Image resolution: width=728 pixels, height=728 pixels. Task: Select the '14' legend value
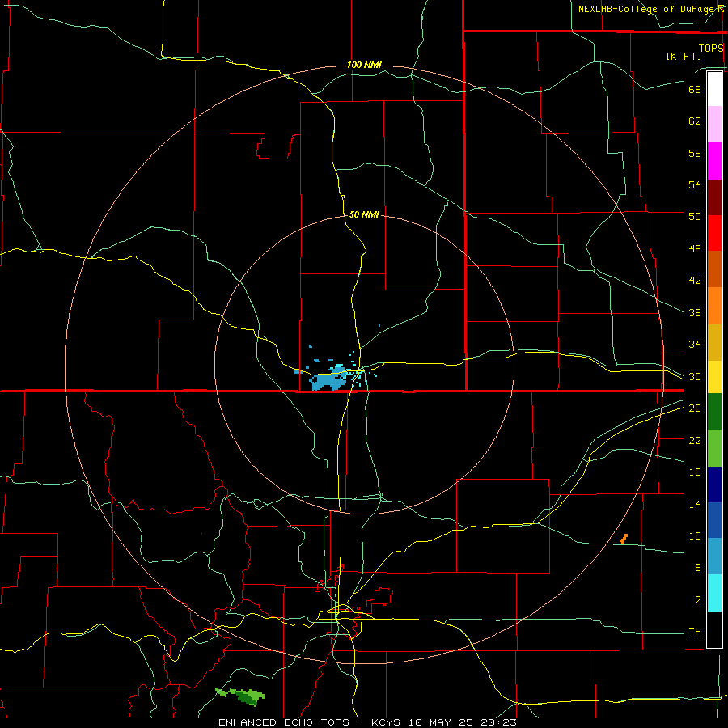pos(695,504)
